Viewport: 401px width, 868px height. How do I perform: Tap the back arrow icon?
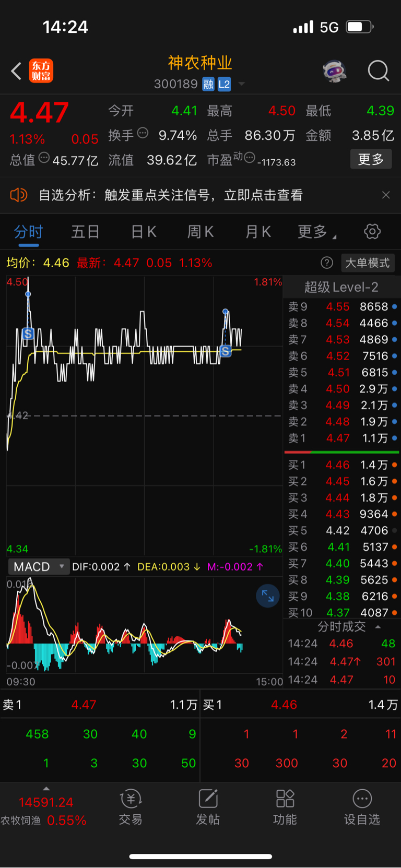pyautogui.click(x=16, y=71)
